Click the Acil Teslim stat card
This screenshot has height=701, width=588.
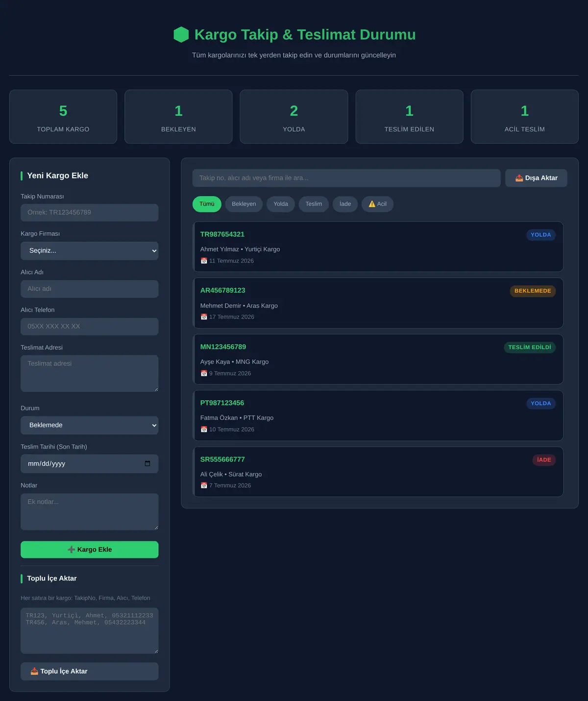point(525,117)
